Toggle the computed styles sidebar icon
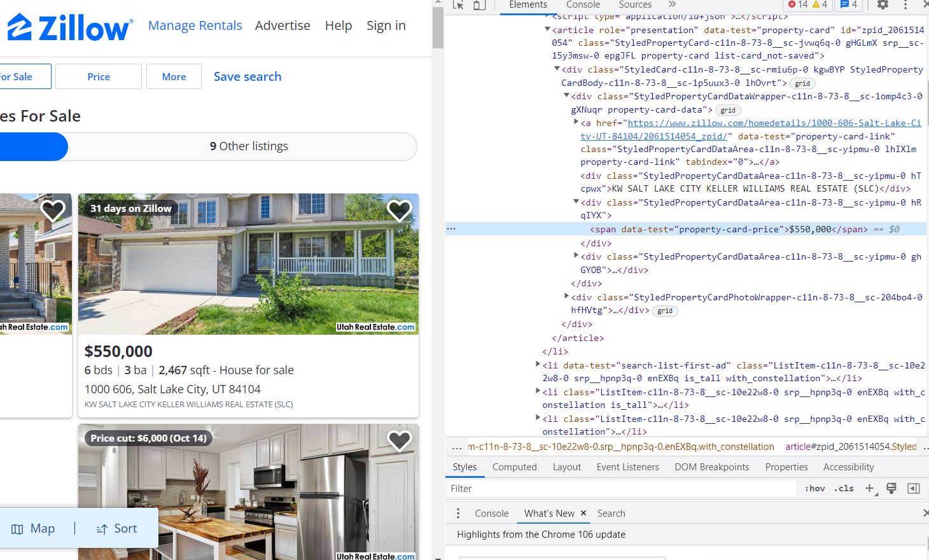The image size is (929, 560). [x=913, y=489]
